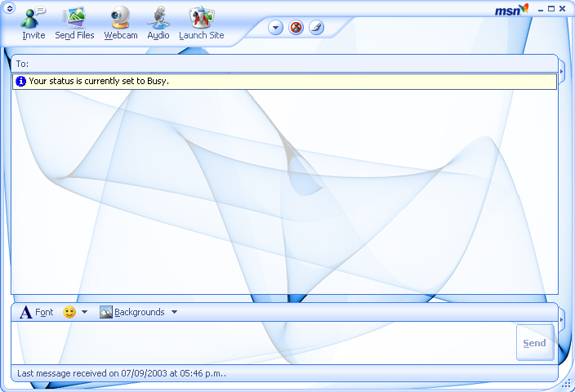The image size is (575, 392).
Task: Expand the Backgrounds dropdown arrow
Action: point(174,312)
